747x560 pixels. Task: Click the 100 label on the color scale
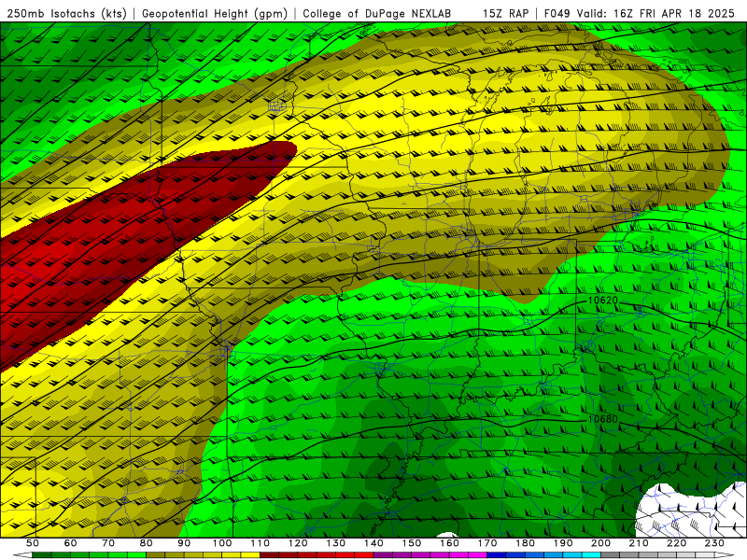pos(222,543)
